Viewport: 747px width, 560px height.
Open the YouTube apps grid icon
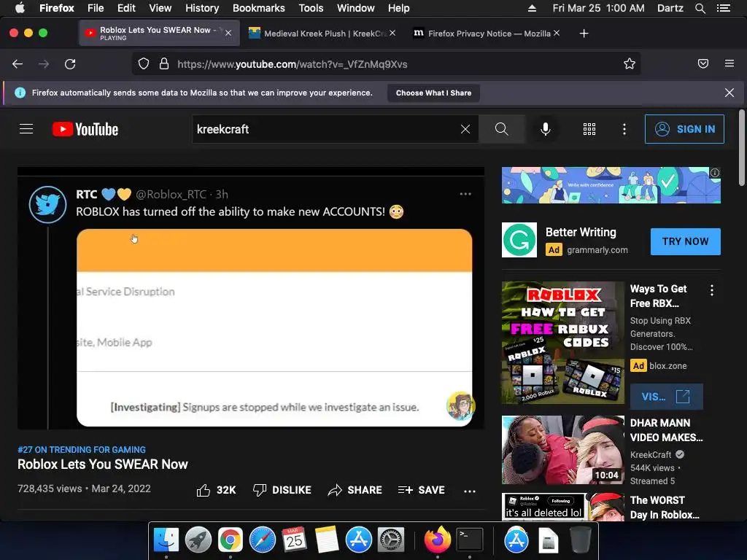pos(589,129)
